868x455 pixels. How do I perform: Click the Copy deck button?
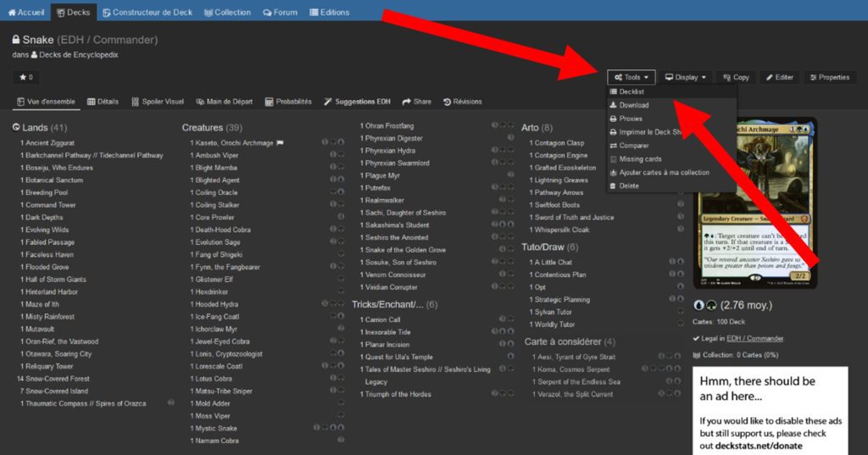point(736,77)
